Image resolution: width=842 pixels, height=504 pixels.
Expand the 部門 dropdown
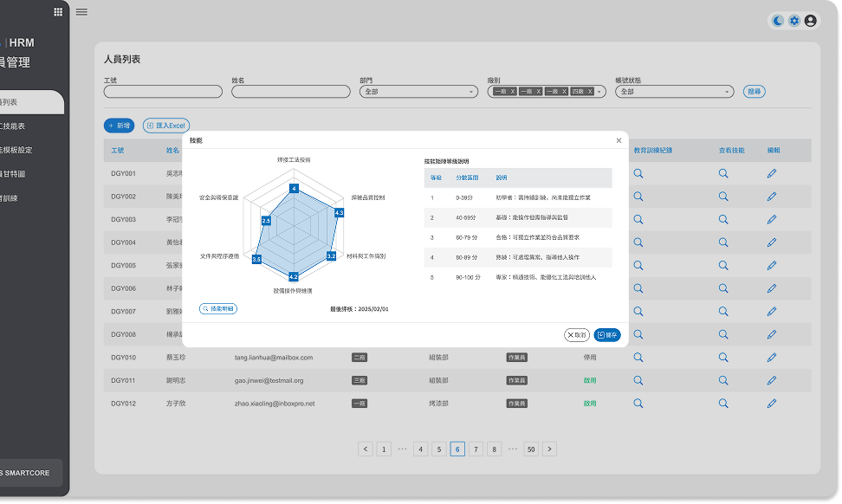coord(418,91)
